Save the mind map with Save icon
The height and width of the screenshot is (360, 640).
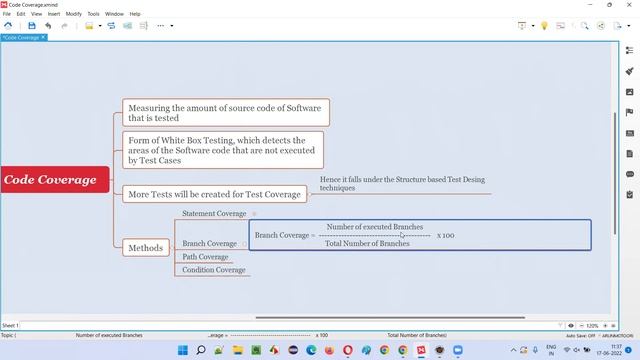32,26
